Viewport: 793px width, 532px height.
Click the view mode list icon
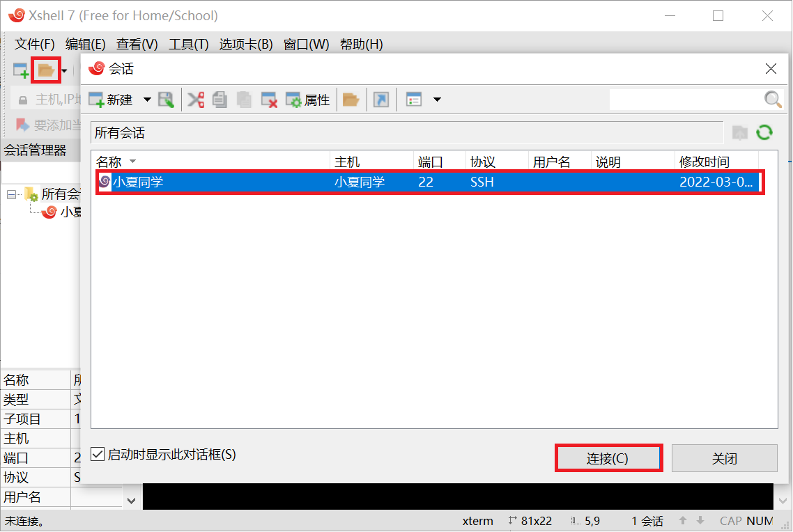(414, 100)
